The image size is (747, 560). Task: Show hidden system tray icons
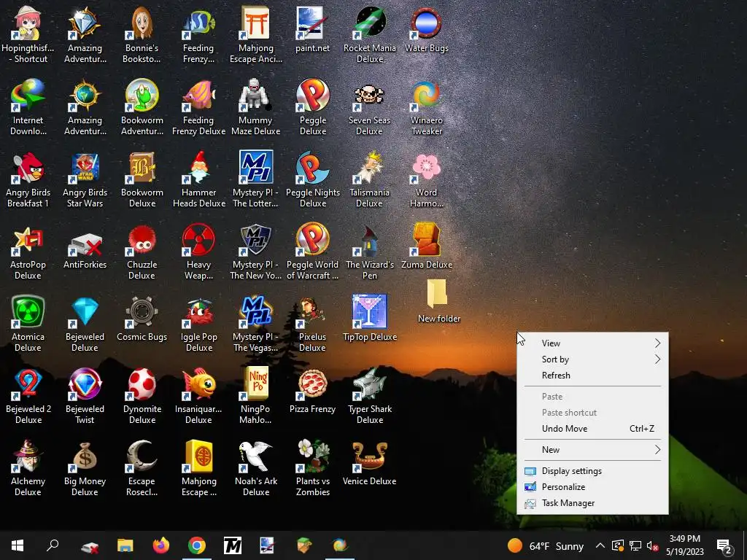pos(600,545)
